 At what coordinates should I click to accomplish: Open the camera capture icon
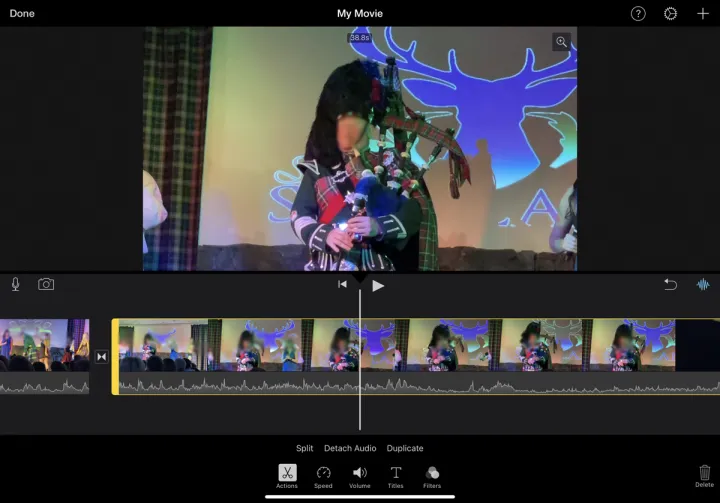(46, 285)
